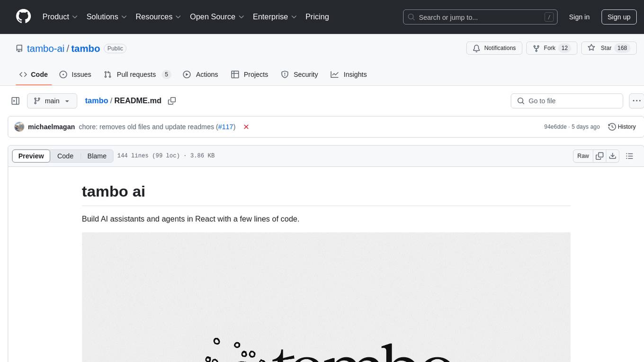Click the tambo breadcrumb link

(x=97, y=100)
